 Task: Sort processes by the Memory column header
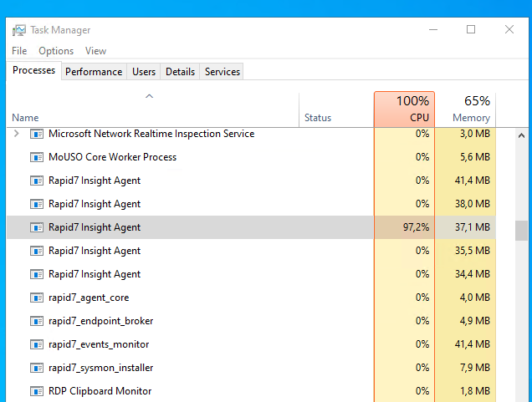coord(465,109)
